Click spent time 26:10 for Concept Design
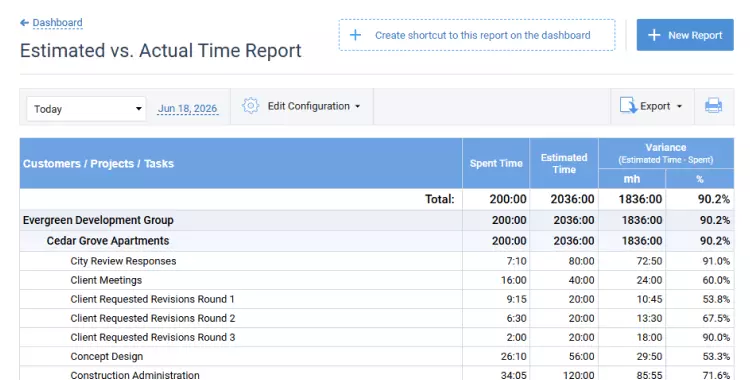 513,357
